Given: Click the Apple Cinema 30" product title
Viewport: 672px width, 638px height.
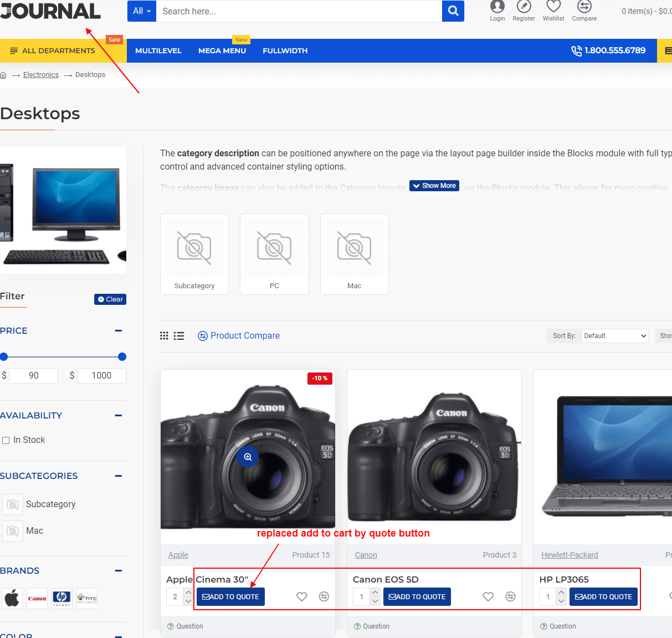Looking at the screenshot, I should (207, 579).
